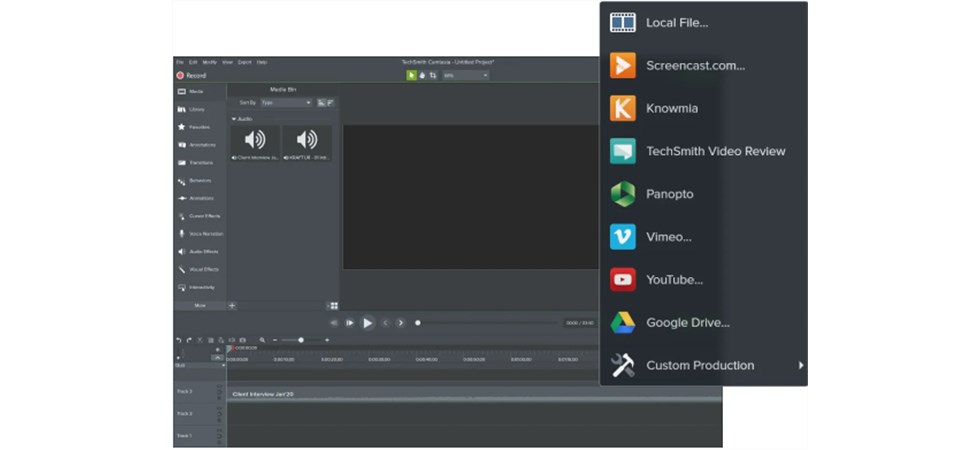The width and height of the screenshot is (980, 450).
Task: Switch to the ascending sort order icon
Action: coord(321,102)
